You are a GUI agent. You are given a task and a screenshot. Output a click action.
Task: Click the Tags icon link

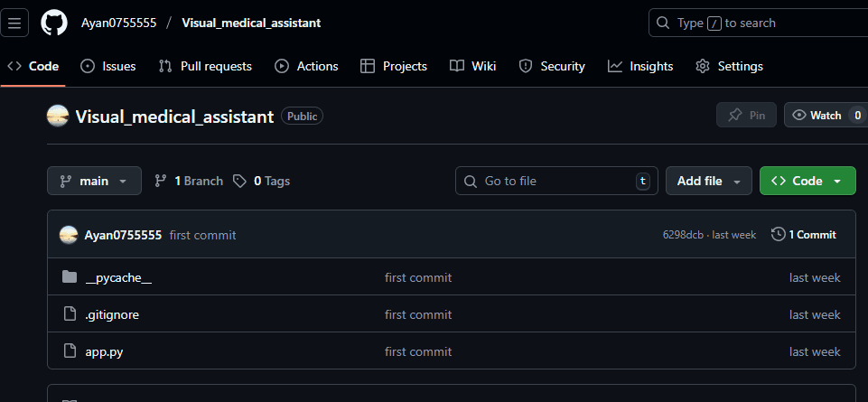pos(239,181)
